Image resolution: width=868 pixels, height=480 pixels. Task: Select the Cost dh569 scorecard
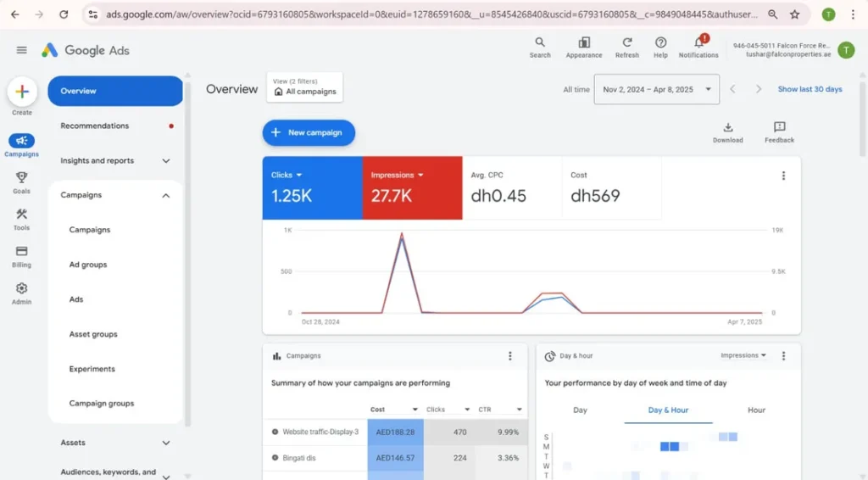tap(612, 187)
